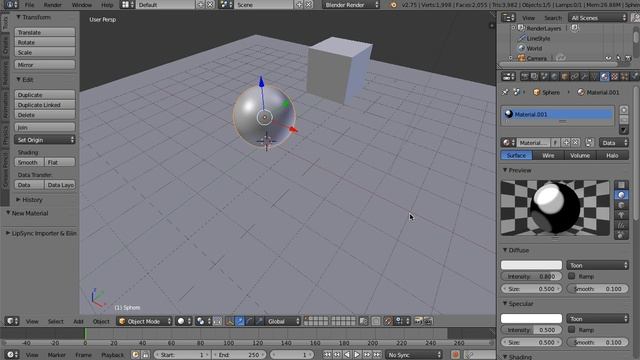
Task: Click the minus button beside material slot list
Action: [x=624, y=119]
